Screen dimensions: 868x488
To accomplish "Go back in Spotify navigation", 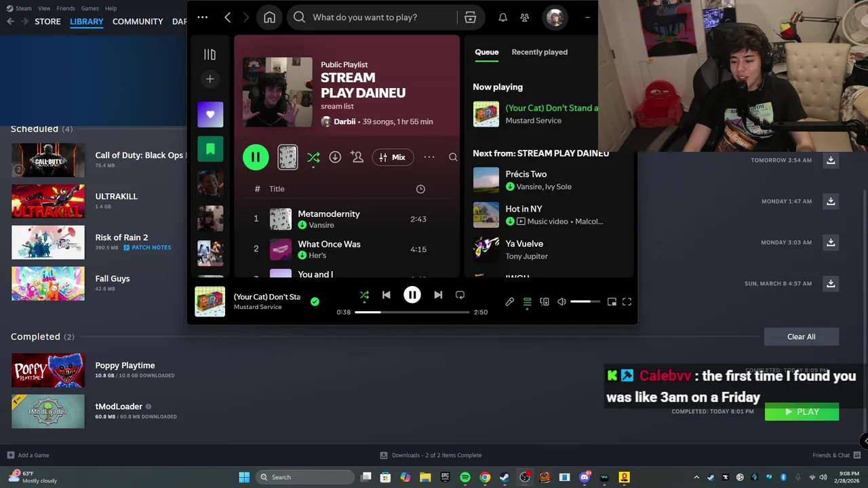I will point(227,18).
